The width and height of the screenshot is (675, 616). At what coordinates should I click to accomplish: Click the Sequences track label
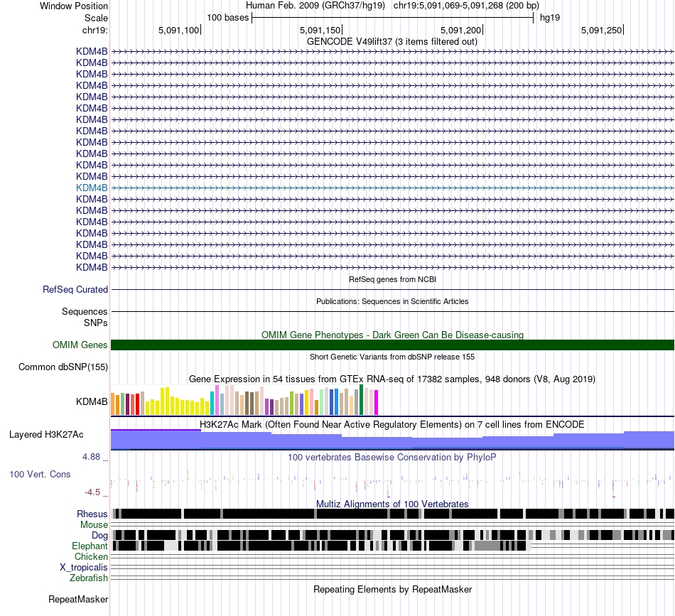[x=85, y=311]
